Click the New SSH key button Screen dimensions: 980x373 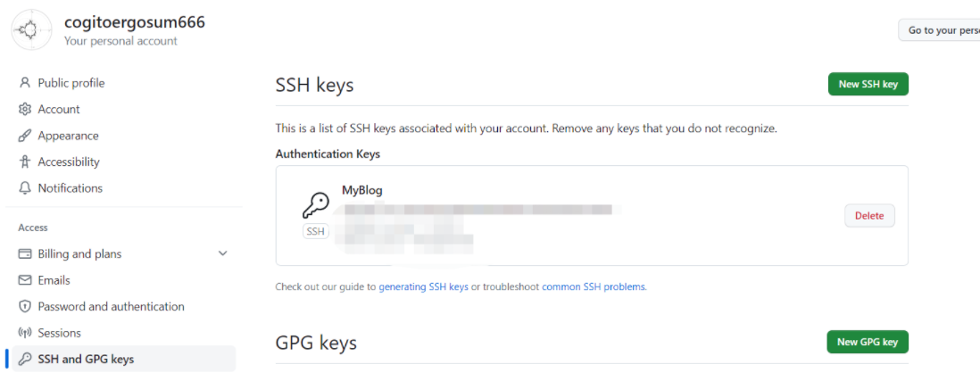pyautogui.click(x=868, y=84)
